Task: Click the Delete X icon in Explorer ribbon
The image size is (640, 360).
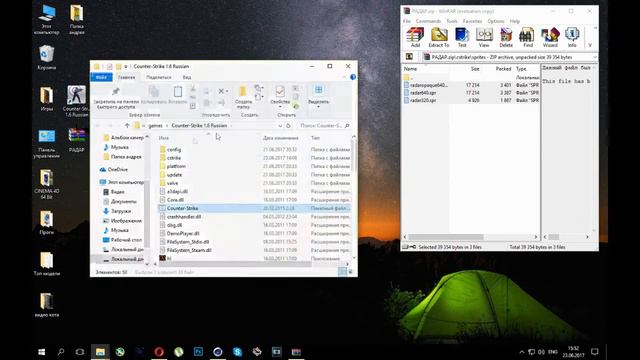Action: pos(221,91)
